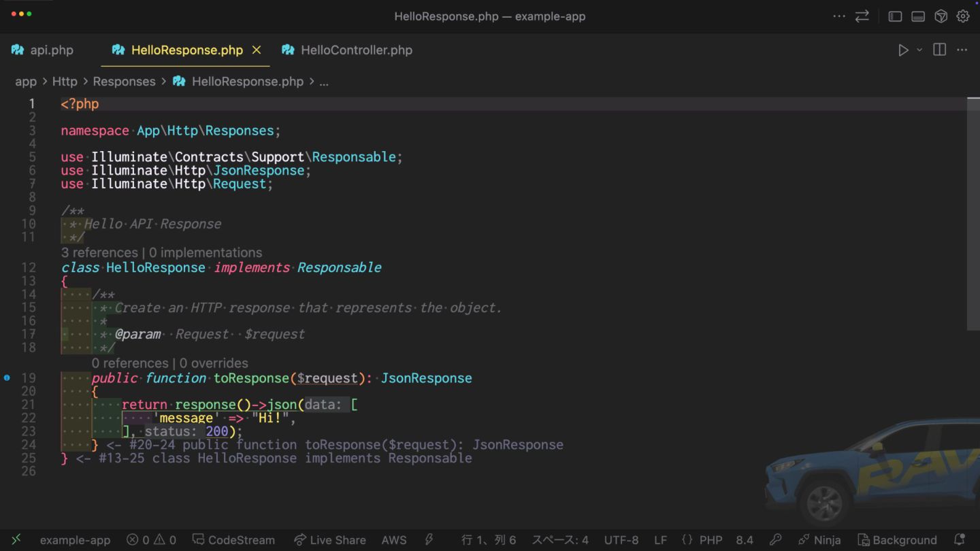
Task: Open the remote window icon in status bar
Action: pyautogui.click(x=16, y=539)
